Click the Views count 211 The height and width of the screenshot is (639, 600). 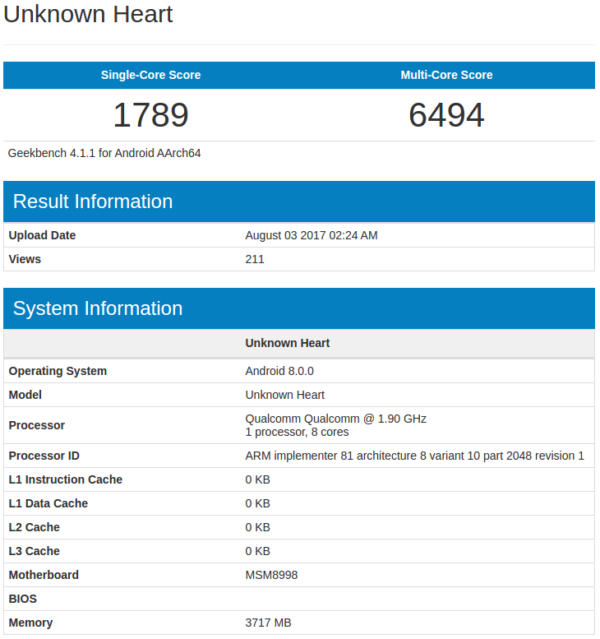pyautogui.click(x=254, y=259)
